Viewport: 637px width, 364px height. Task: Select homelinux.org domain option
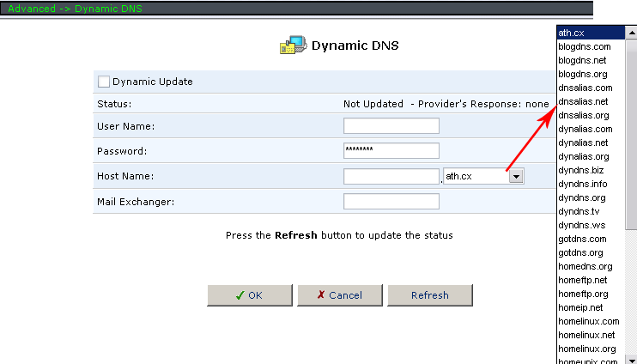(586, 349)
